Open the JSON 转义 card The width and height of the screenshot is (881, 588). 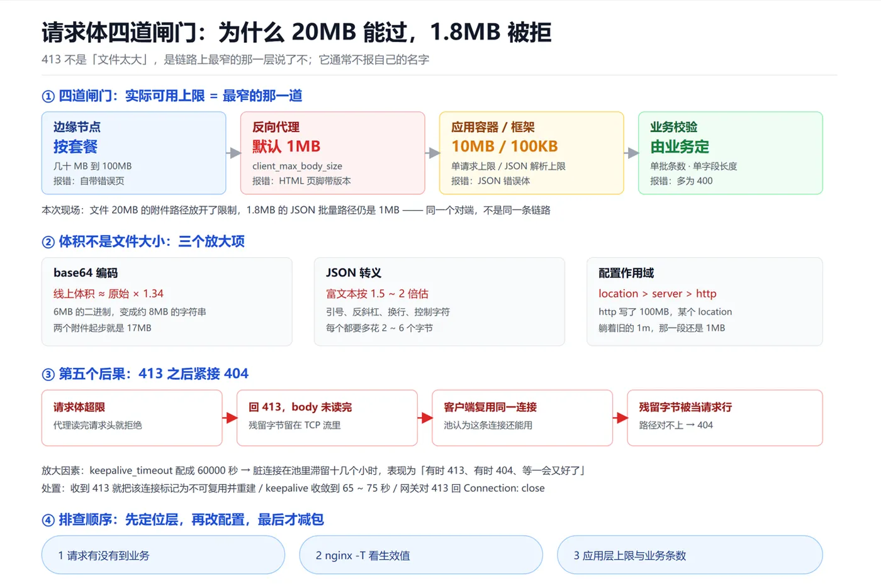pyautogui.click(x=439, y=301)
